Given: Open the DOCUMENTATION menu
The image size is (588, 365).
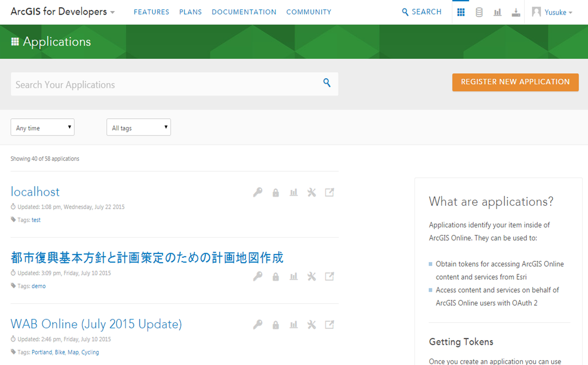Looking at the screenshot, I should (x=244, y=12).
